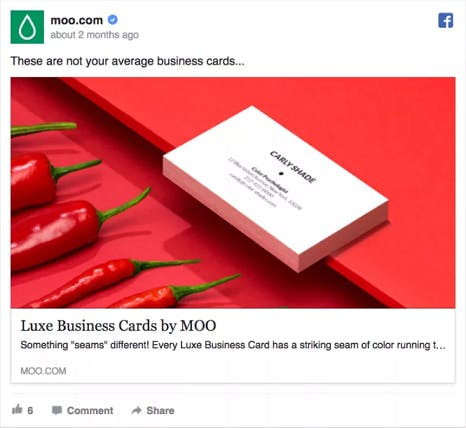Open the 'Luxe Business Cards by MOO' headline
466x428 pixels.
(x=118, y=326)
